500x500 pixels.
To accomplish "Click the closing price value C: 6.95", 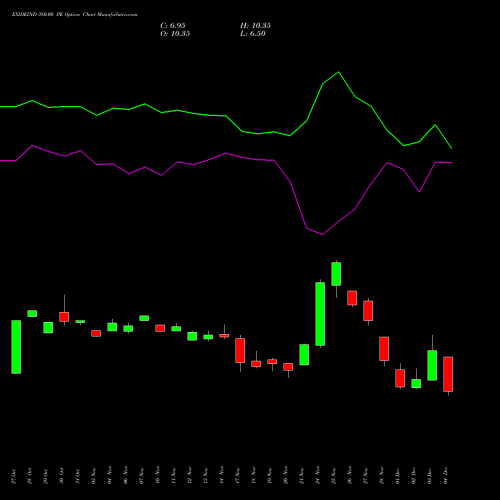I will [x=173, y=26].
